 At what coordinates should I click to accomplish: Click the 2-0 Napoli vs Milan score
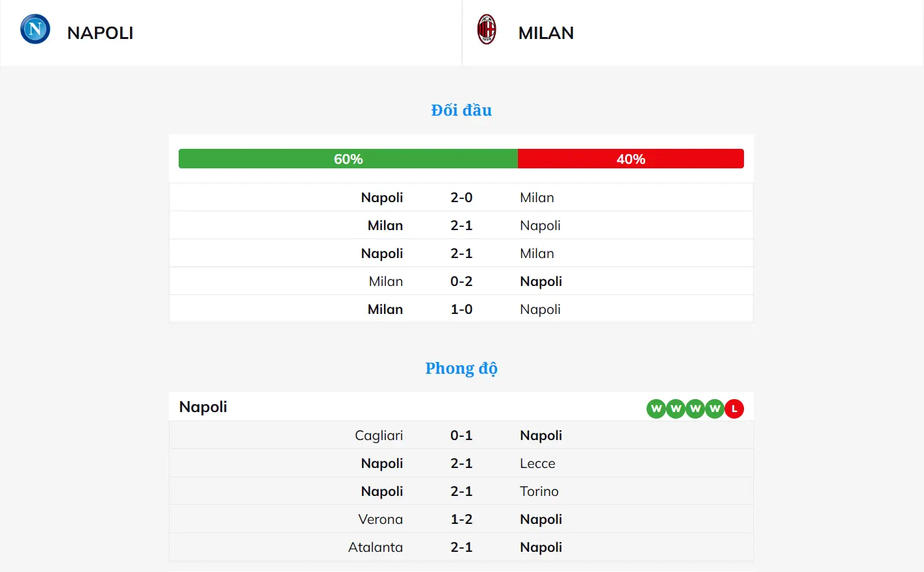point(461,198)
